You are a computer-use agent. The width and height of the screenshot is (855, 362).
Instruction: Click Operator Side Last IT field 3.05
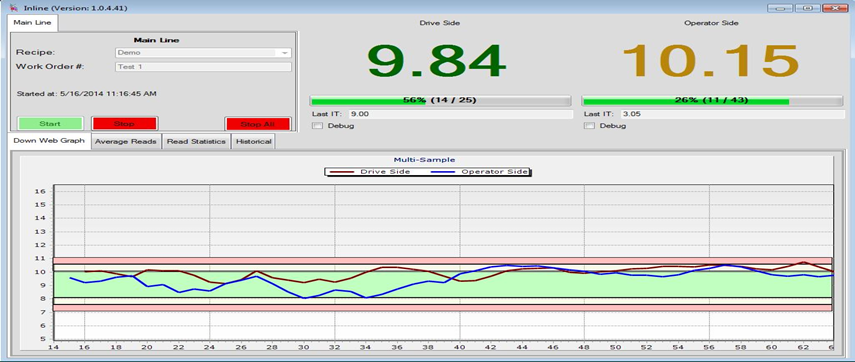(732, 114)
